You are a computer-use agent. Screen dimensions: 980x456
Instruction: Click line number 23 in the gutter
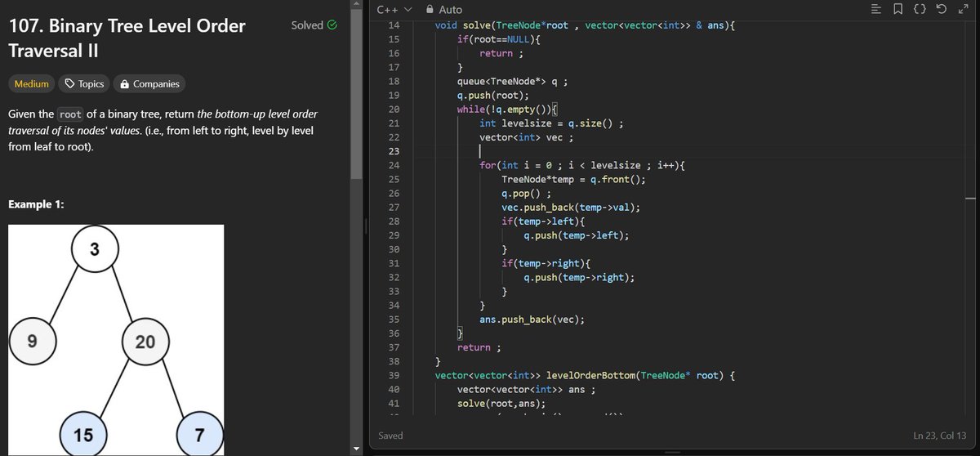(393, 151)
